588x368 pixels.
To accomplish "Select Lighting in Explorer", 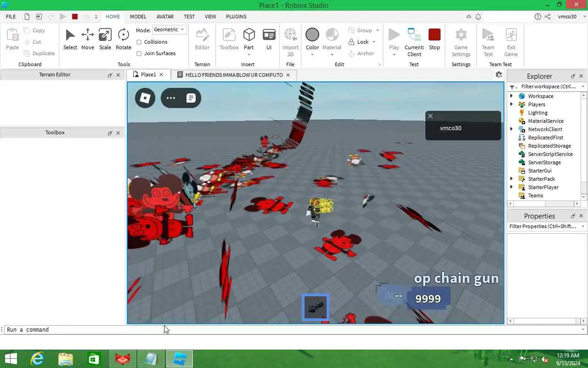I will [x=537, y=113].
